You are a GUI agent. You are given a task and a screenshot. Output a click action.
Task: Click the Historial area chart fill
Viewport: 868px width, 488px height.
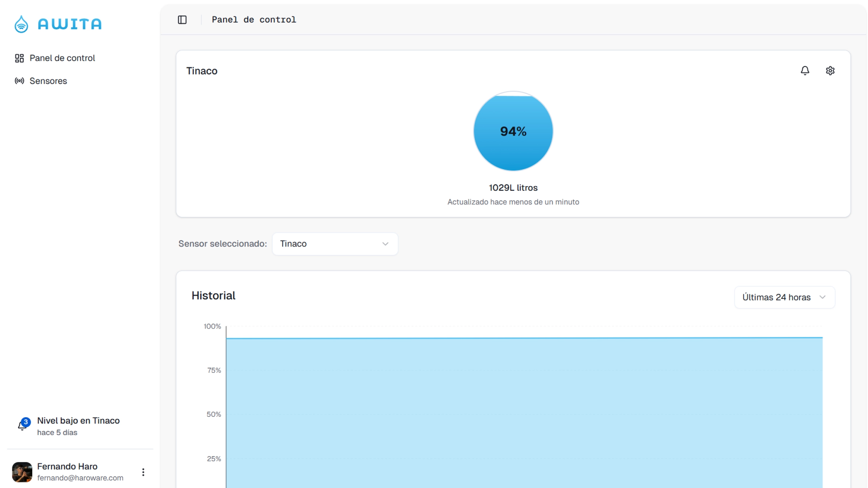click(524, 413)
